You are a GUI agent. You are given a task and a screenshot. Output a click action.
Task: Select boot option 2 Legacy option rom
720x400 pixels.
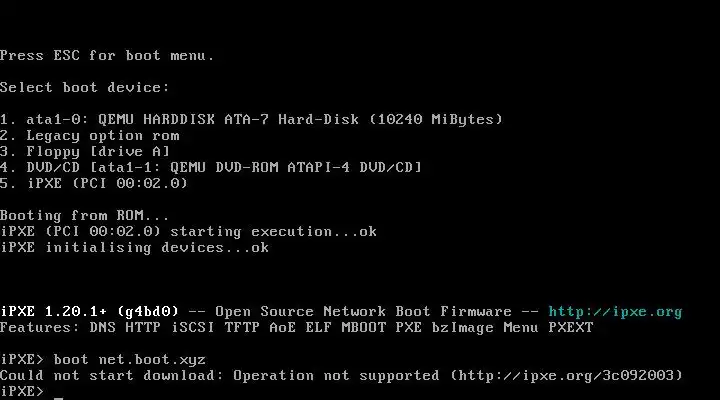(90, 135)
